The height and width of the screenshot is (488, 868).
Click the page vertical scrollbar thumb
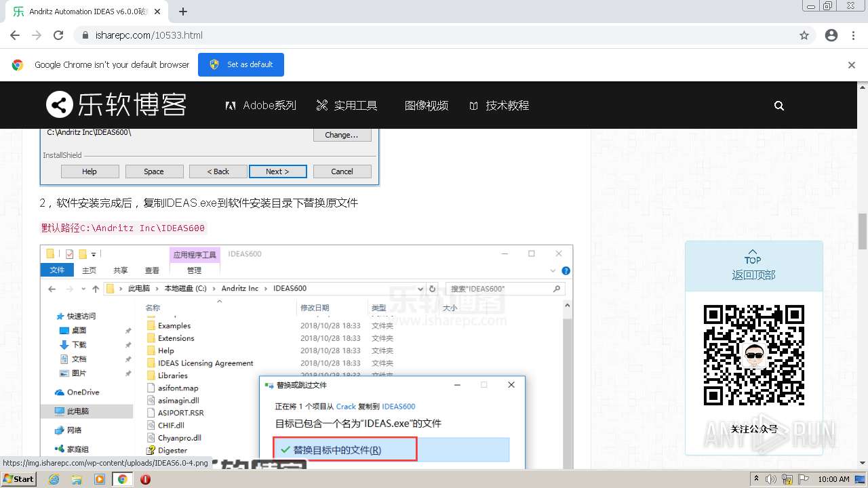click(x=862, y=230)
